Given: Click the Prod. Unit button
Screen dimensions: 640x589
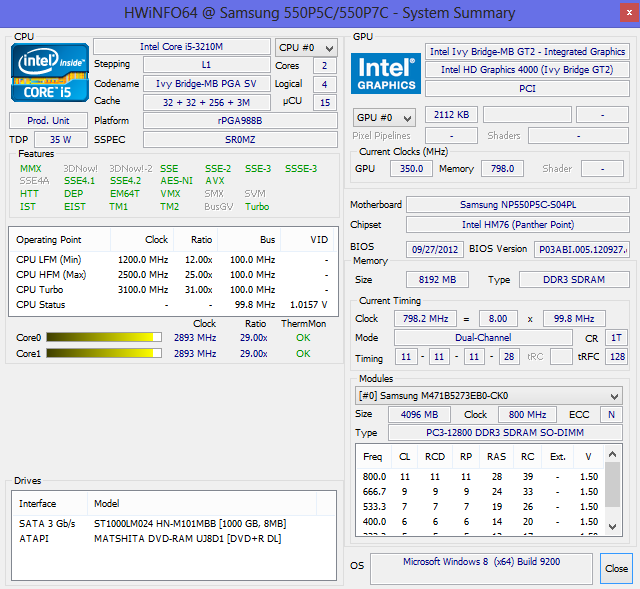Looking at the screenshot, I should click(48, 120).
